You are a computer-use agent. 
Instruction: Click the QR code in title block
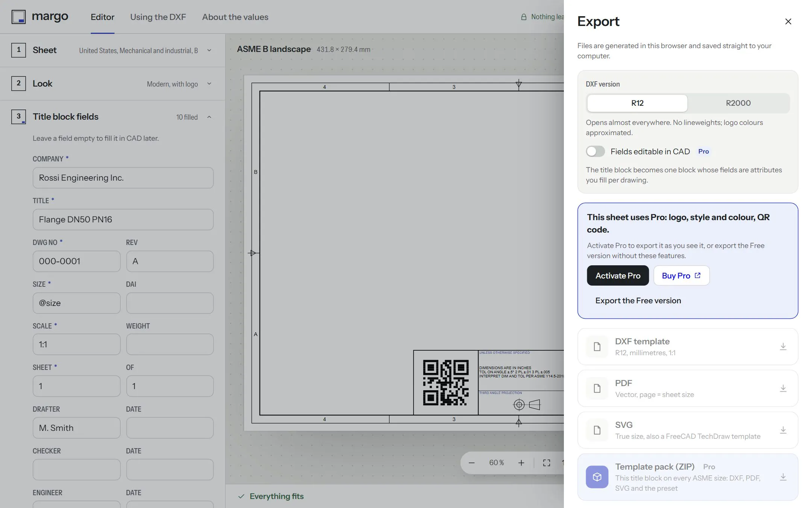coord(446,383)
